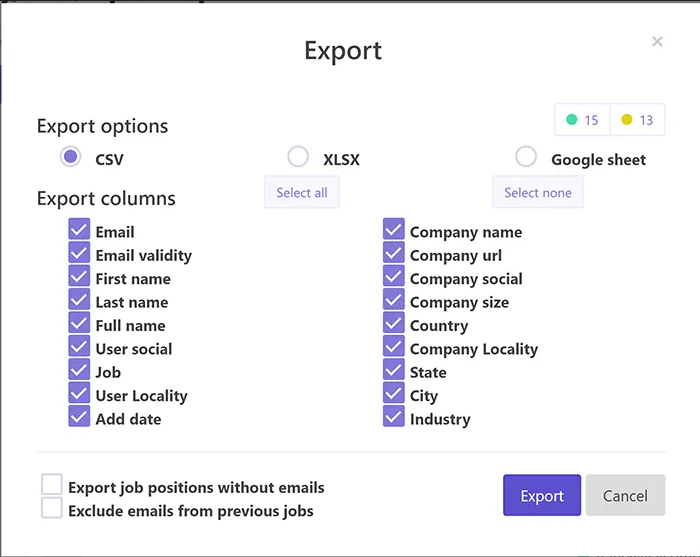Uncheck the Full name column

pos(79,324)
